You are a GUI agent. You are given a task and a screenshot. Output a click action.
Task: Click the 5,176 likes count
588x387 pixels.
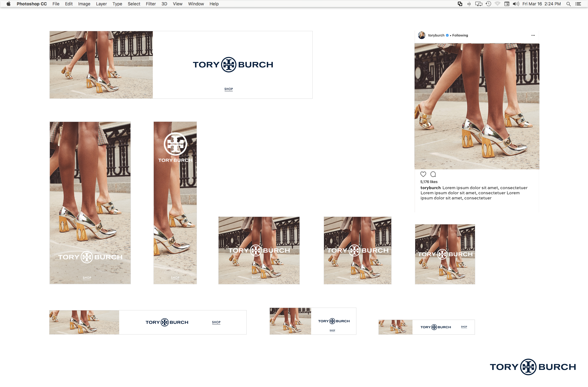pos(429,182)
